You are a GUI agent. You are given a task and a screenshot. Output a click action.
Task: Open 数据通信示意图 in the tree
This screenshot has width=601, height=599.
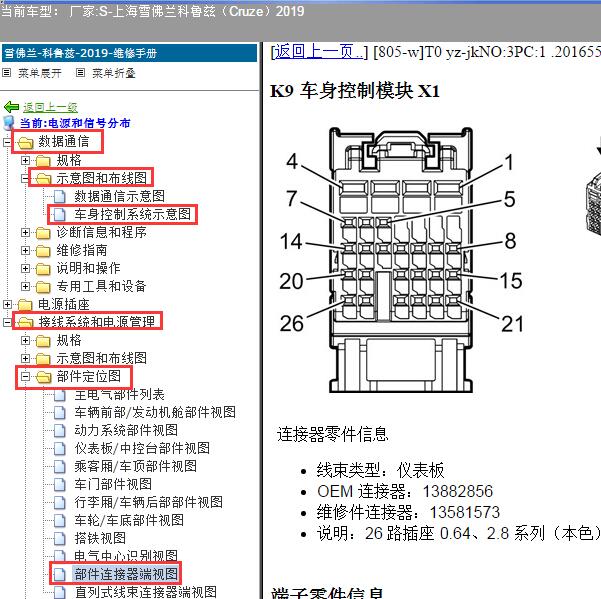coord(120,196)
